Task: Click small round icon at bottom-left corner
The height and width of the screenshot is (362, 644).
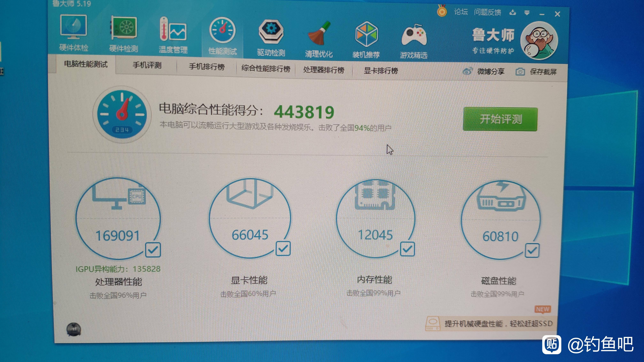Action: pos(73,329)
